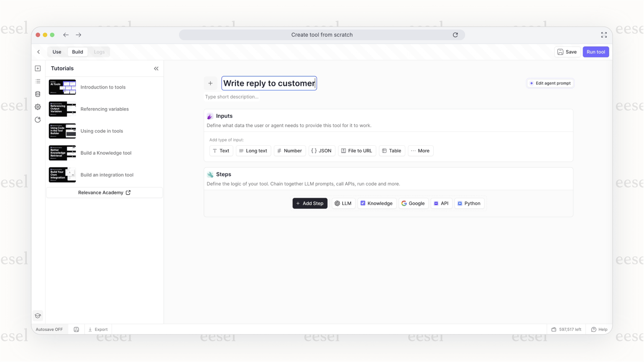The image size is (644, 362).
Task: Click the refresh history icon in the sidebar
Action: (x=38, y=120)
